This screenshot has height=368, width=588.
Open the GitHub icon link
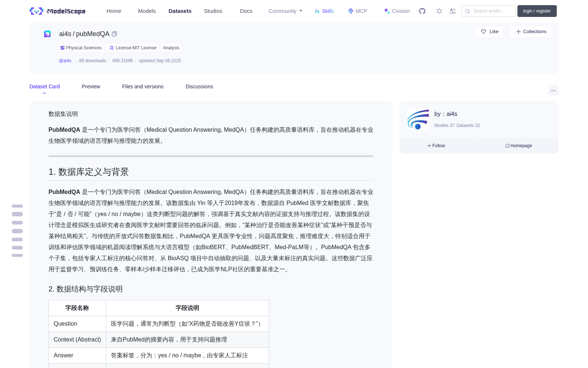coord(422,11)
